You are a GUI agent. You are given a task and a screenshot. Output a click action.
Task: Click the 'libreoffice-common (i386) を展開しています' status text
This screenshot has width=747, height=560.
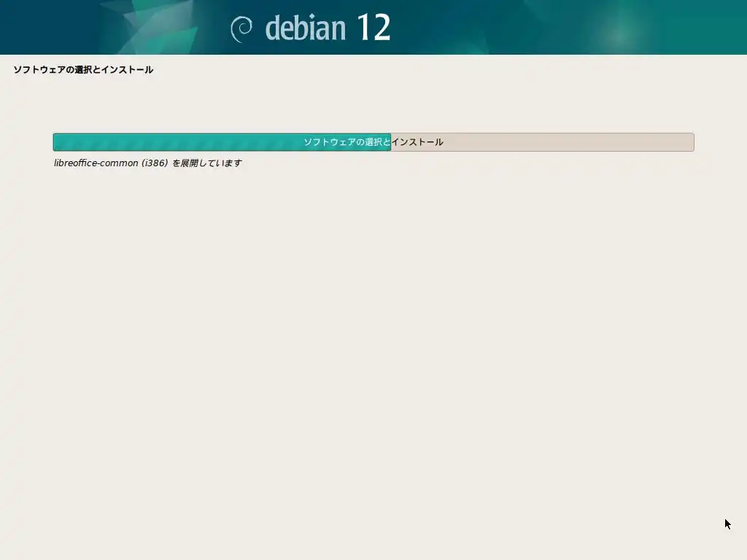pos(147,163)
